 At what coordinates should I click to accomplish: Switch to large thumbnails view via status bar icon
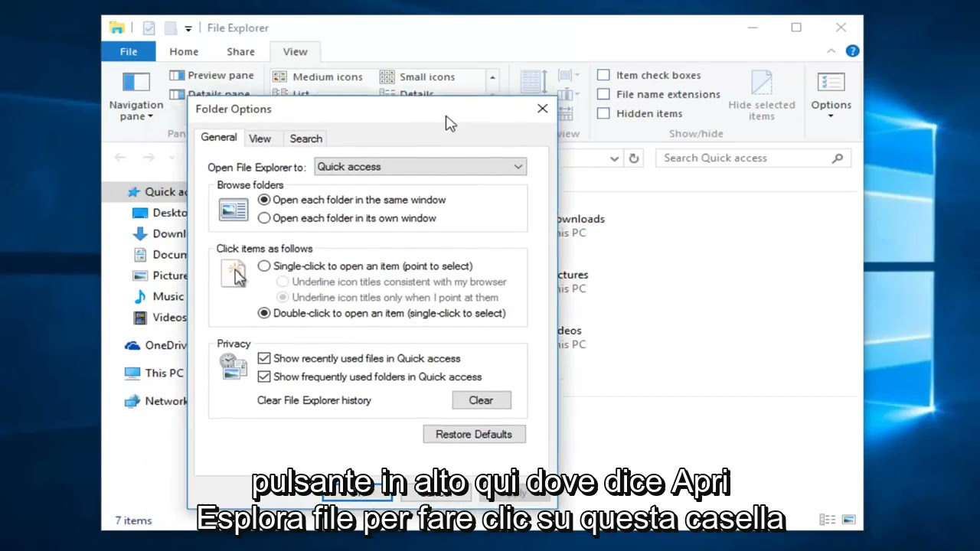pos(848,520)
